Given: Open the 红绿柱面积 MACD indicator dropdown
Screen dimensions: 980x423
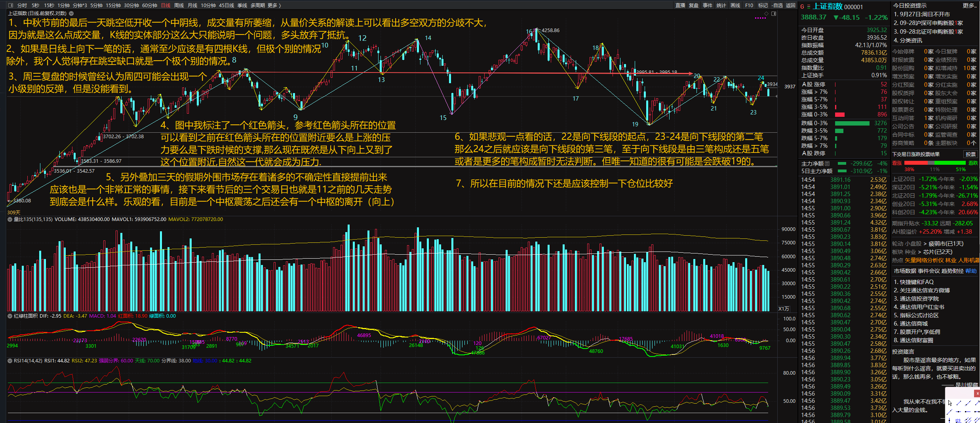Looking at the screenshot, I should [x=10, y=316].
